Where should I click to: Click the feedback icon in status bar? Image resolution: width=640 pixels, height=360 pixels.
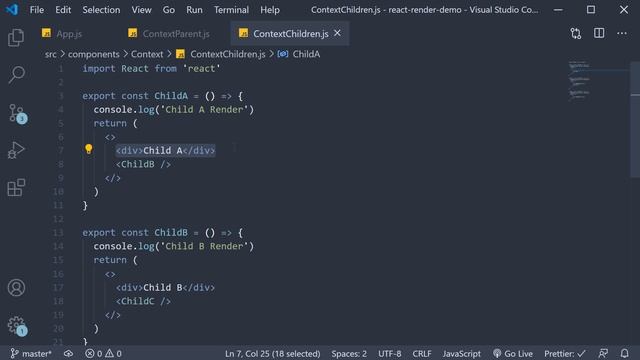click(603, 353)
